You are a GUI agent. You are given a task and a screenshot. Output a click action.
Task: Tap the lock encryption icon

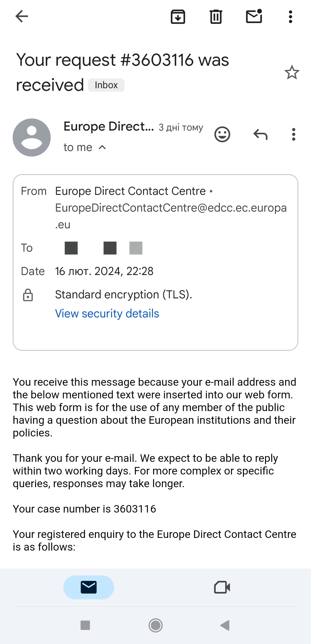(28, 295)
